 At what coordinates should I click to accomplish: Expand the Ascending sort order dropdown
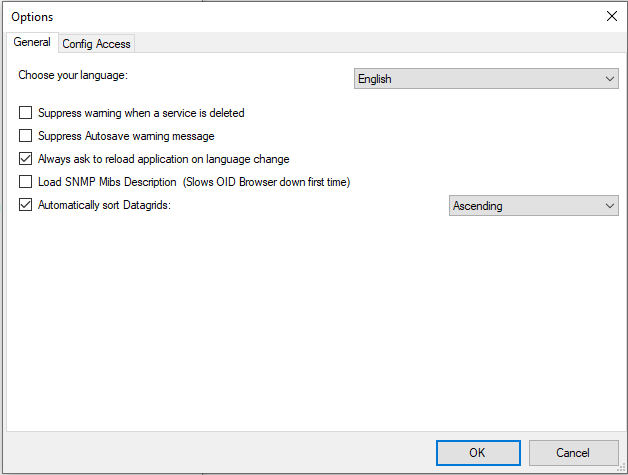click(533, 206)
